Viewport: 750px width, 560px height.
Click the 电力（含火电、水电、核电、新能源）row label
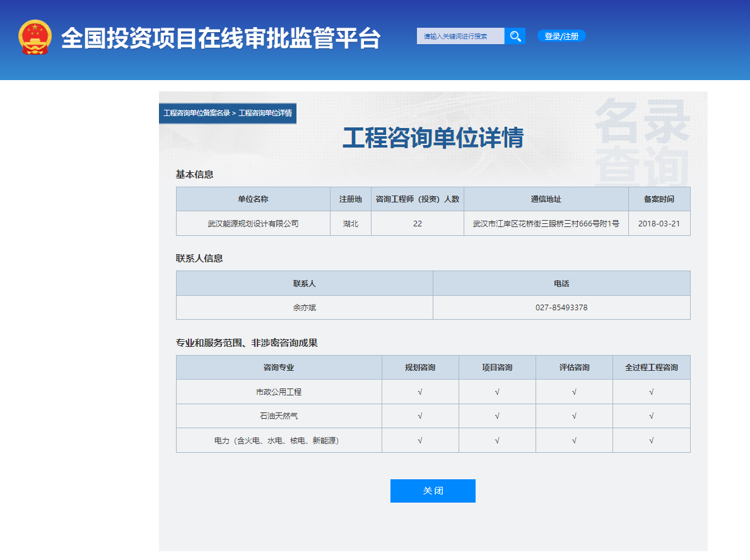point(277,440)
